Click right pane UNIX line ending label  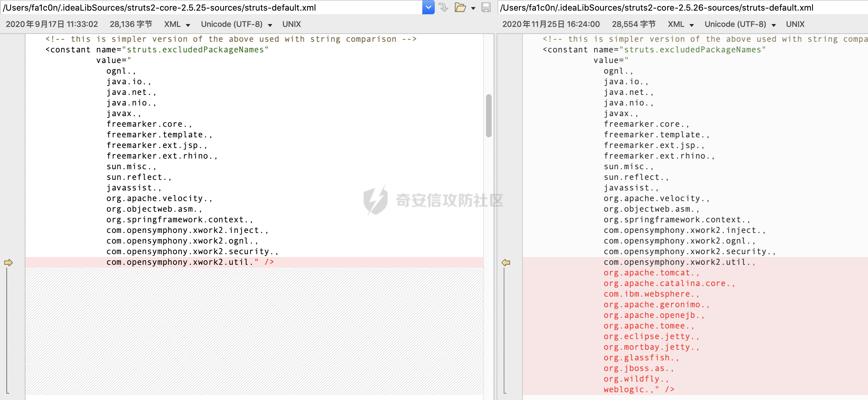coord(795,24)
